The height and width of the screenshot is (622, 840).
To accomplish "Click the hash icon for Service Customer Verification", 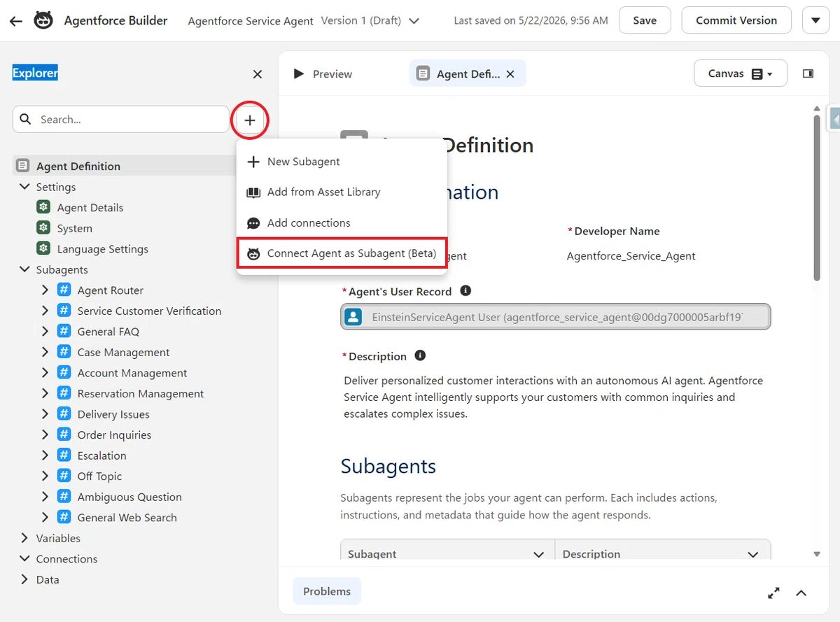I will coord(64,311).
